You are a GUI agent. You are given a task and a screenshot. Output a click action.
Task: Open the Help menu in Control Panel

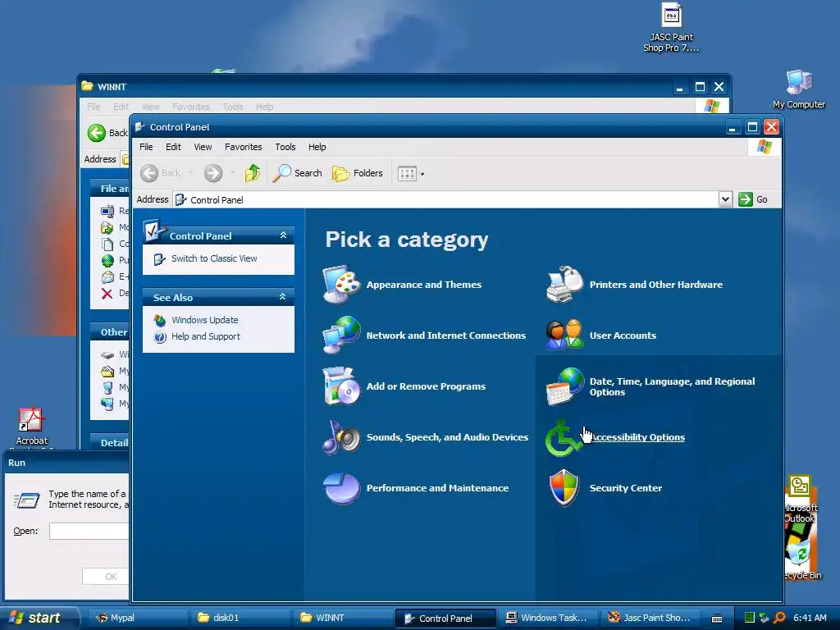pos(317,147)
